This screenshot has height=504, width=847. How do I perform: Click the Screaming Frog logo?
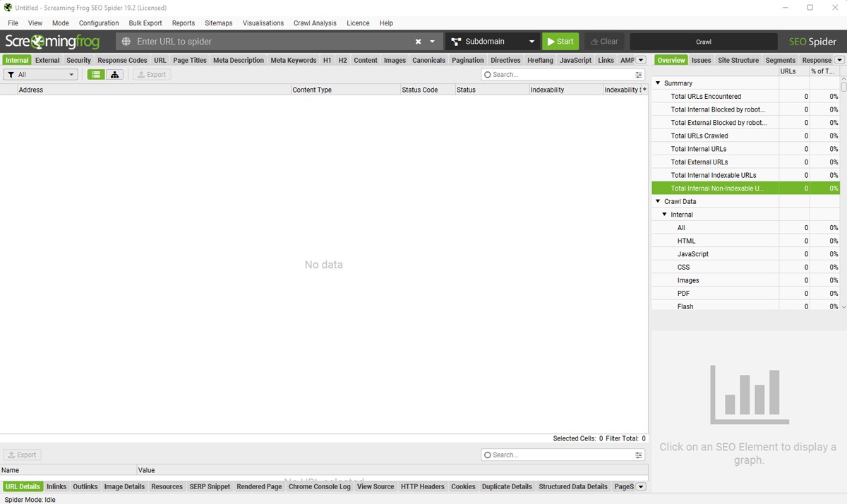tap(52, 42)
